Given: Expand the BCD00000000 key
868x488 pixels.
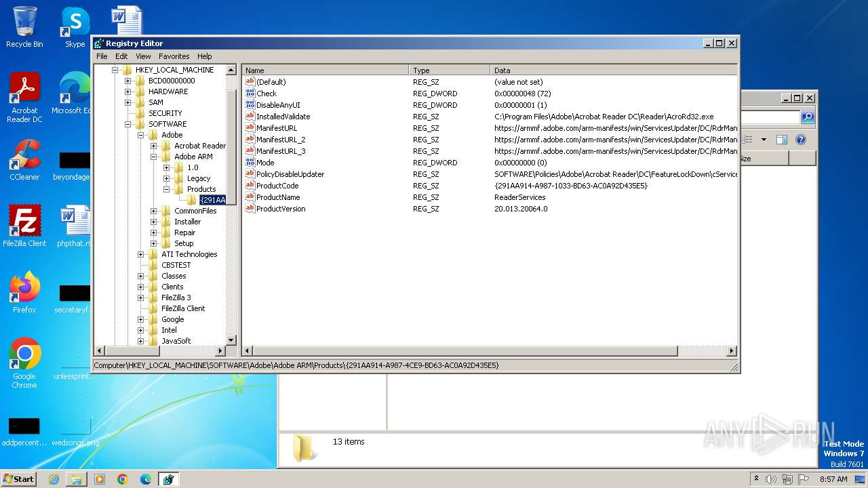Looking at the screenshot, I should [127, 81].
